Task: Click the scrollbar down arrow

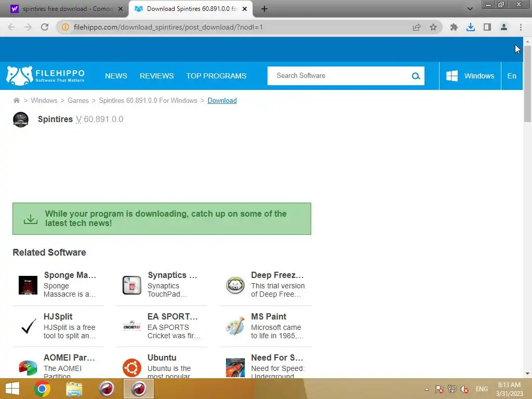Action: coord(527,374)
